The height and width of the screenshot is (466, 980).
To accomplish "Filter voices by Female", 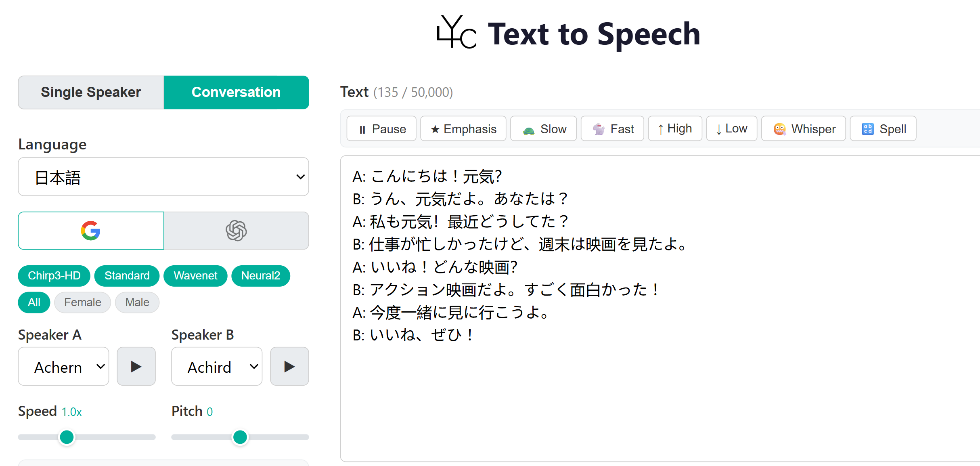I will pos(83,302).
